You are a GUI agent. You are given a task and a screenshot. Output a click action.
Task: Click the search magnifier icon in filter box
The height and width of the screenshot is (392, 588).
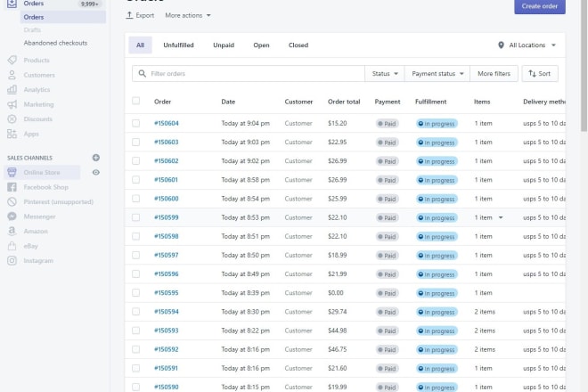[143, 74]
